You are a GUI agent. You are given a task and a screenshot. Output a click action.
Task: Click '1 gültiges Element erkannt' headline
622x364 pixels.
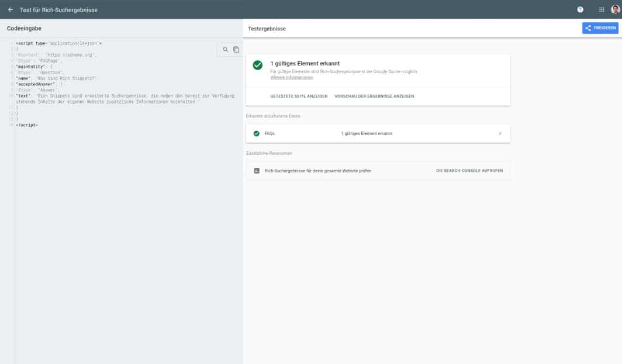305,64
